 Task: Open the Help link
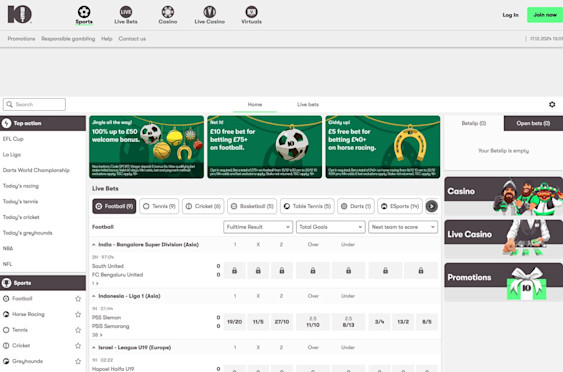tap(107, 38)
